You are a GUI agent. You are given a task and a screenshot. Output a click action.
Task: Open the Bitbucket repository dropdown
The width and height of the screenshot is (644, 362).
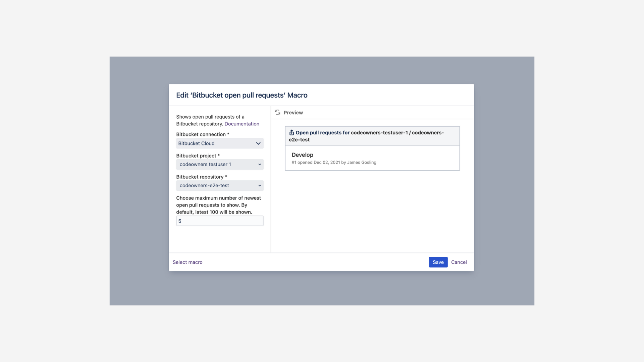pos(220,185)
